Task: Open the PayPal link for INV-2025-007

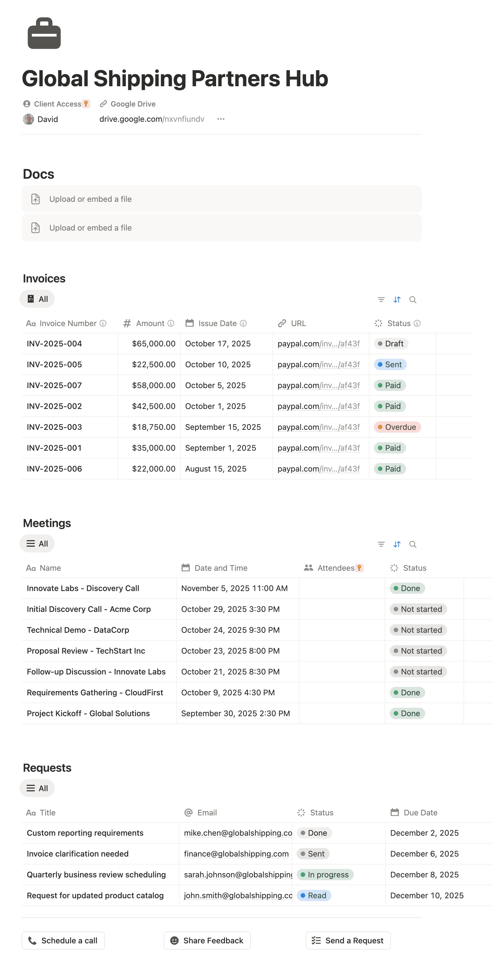Action: coord(319,385)
